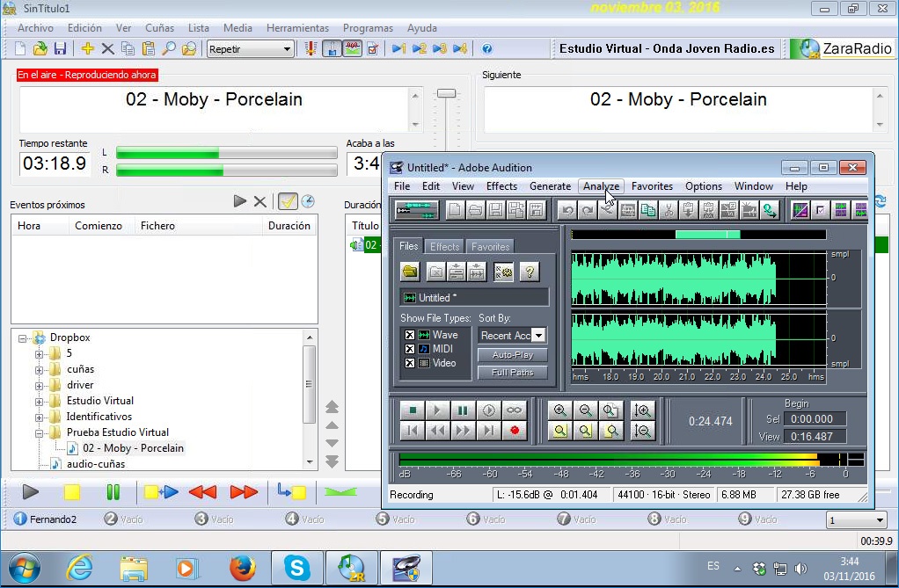Image resolution: width=899 pixels, height=588 pixels.
Task: Click Audition Zoom Out Vertically icon
Action: click(642, 431)
